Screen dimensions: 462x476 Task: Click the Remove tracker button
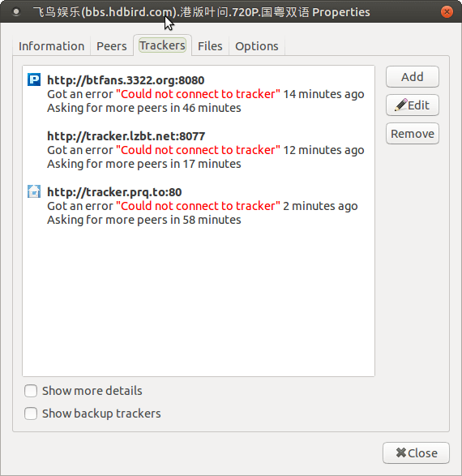(413, 134)
